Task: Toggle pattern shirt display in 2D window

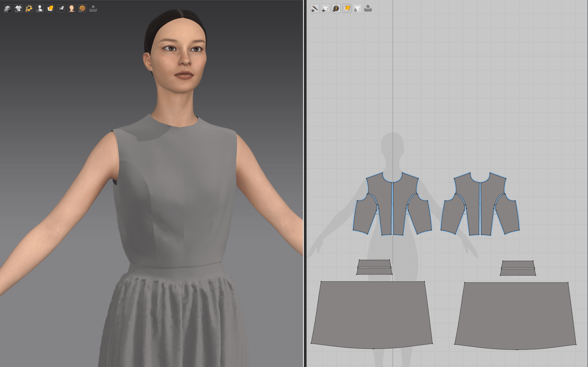Action: [x=325, y=8]
